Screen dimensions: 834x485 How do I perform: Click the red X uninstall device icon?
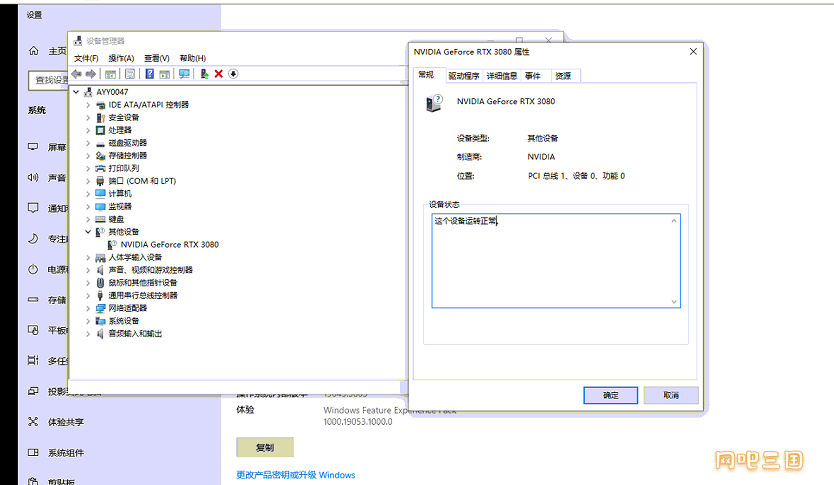pyautogui.click(x=219, y=74)
